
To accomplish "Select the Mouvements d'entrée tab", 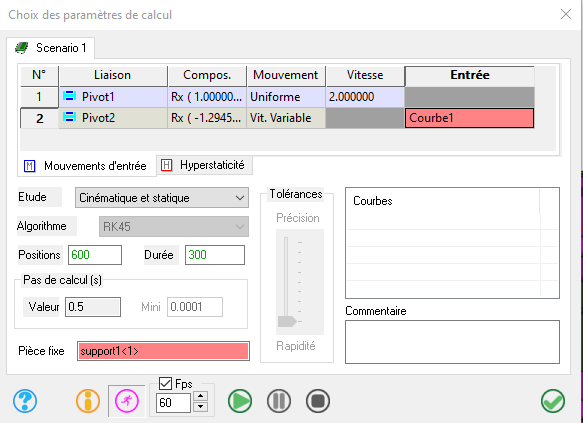I will click(87, 166).
